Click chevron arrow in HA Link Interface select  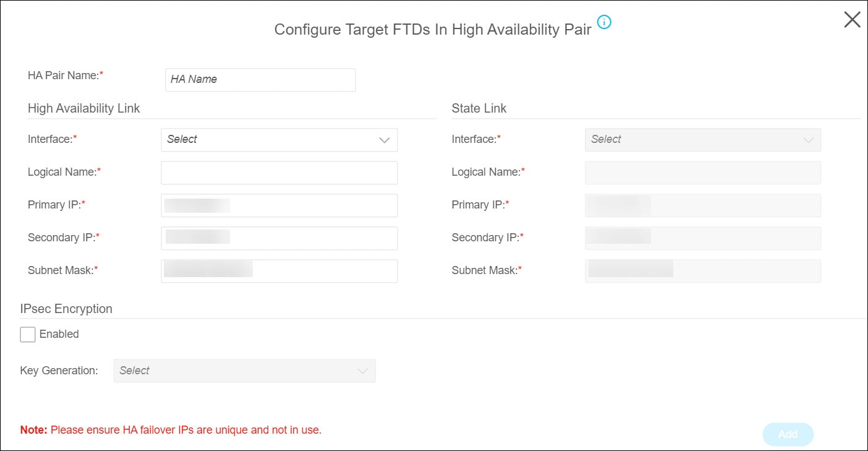pyautogui.click(x=384, y=140)
